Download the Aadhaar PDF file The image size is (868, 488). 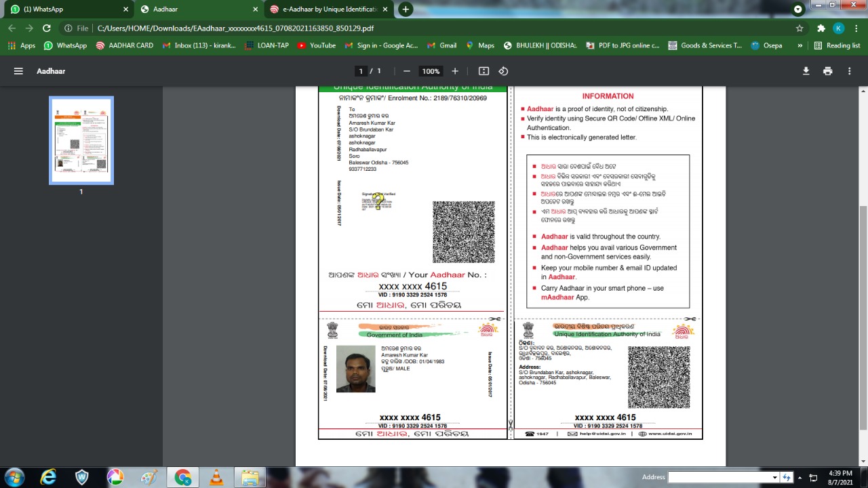click(806, 71)
